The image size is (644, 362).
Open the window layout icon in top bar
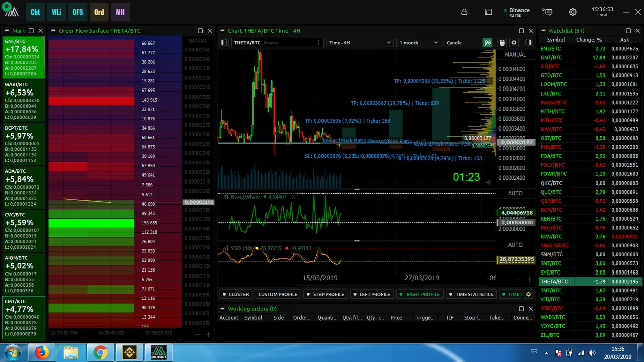coord(488,12)
